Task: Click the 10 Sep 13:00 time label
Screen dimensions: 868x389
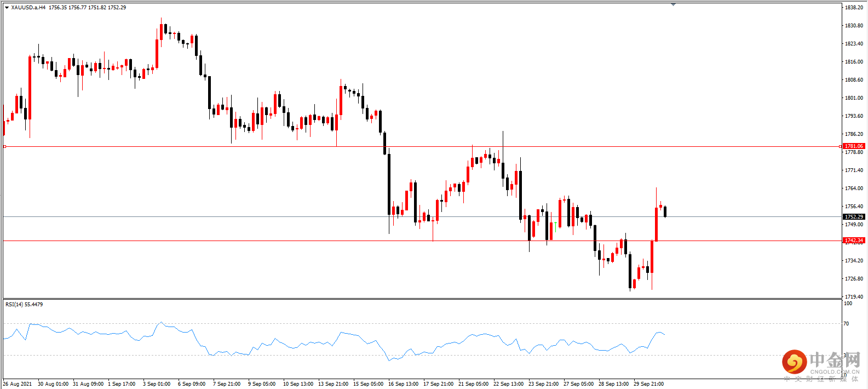Action: [x=298, y=384]
